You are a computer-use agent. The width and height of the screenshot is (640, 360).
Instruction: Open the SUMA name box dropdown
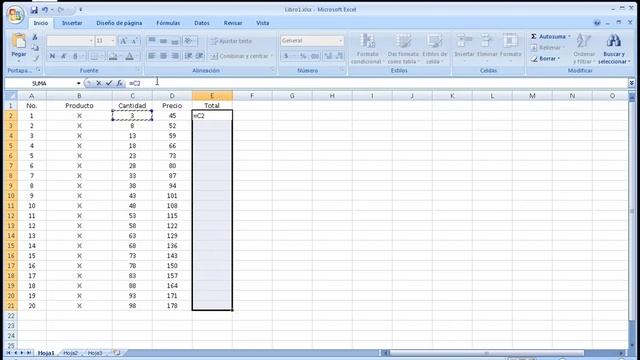pyautogui.click(x=78, y=83)
